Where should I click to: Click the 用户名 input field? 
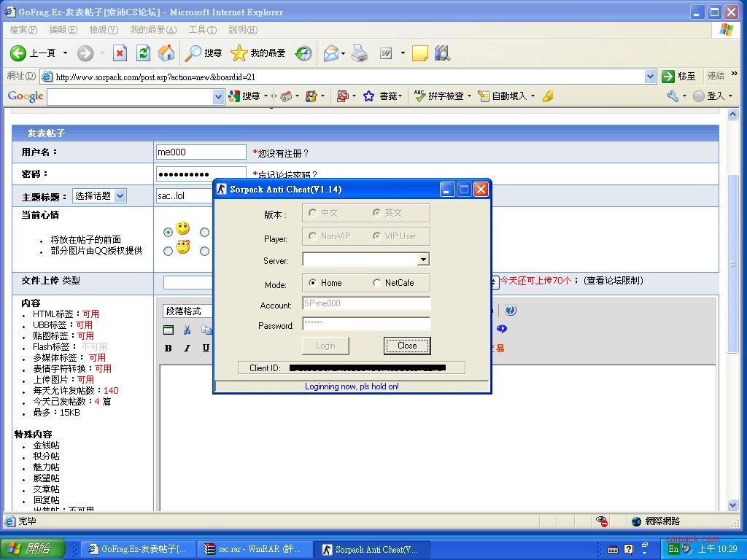201,152
